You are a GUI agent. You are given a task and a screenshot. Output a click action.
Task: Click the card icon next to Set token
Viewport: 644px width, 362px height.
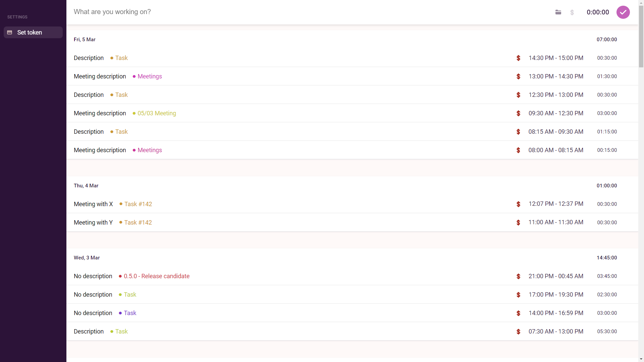[x=9, y=32]
